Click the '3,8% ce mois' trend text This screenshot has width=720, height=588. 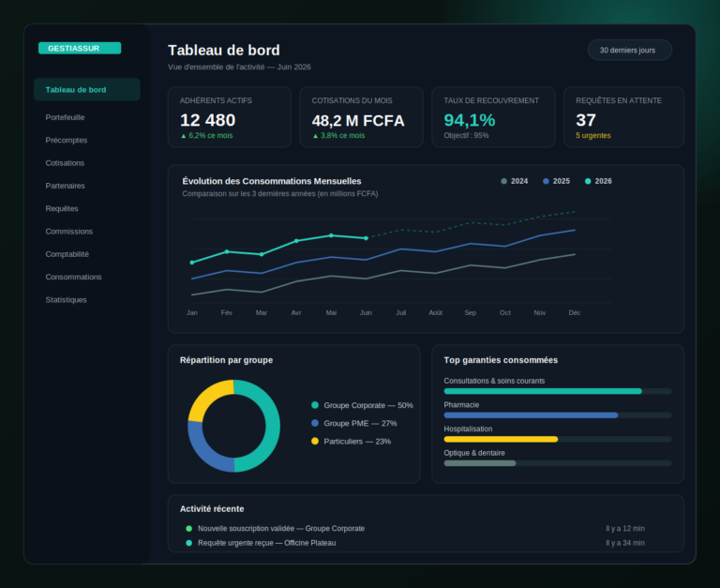tap(338, 136)
